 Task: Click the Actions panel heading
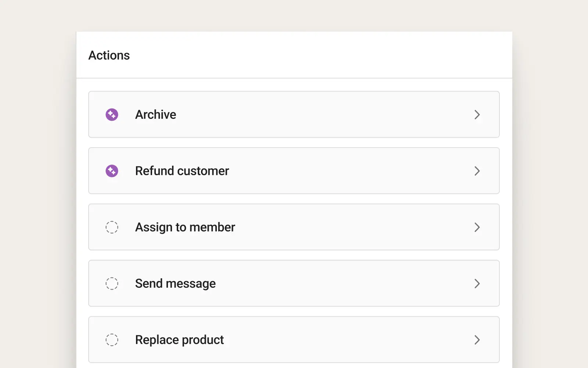(x=109, y=55)
